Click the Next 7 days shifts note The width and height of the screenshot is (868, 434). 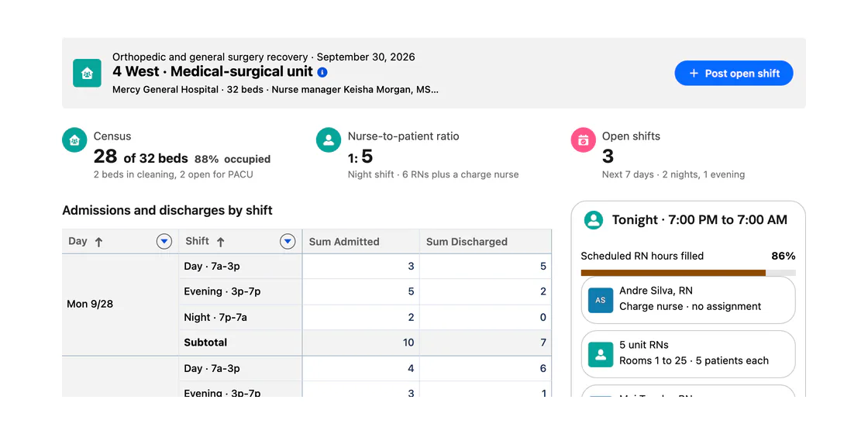click(x=673, y=174)
